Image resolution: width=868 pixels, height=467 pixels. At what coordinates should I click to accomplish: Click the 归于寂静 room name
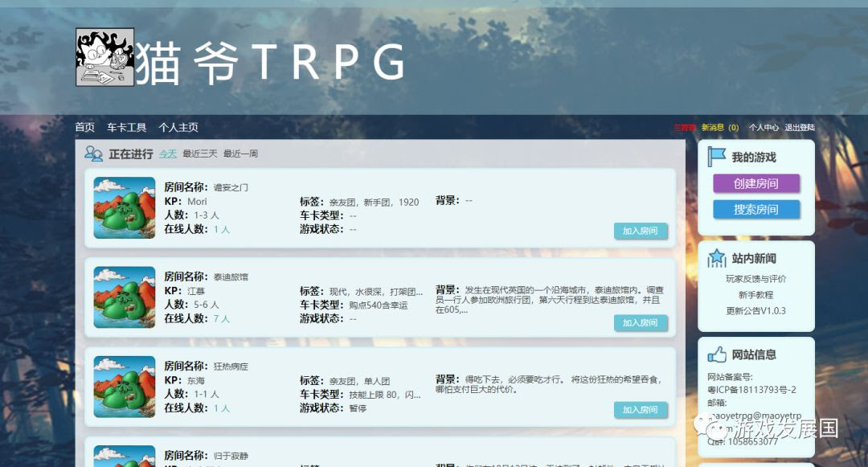231,456
